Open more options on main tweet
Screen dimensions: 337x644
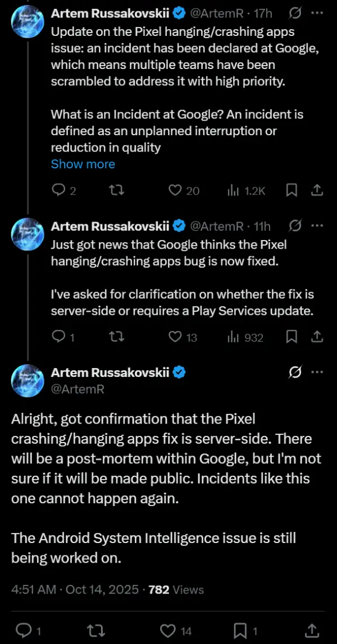click(317, 372)
